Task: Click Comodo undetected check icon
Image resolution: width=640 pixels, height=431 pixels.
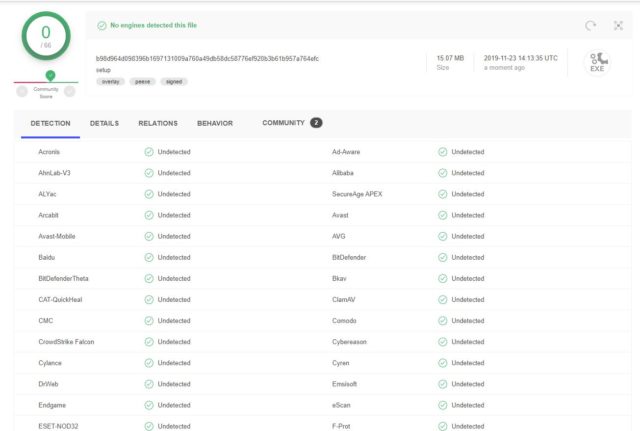Action: [x=443, y=321]
